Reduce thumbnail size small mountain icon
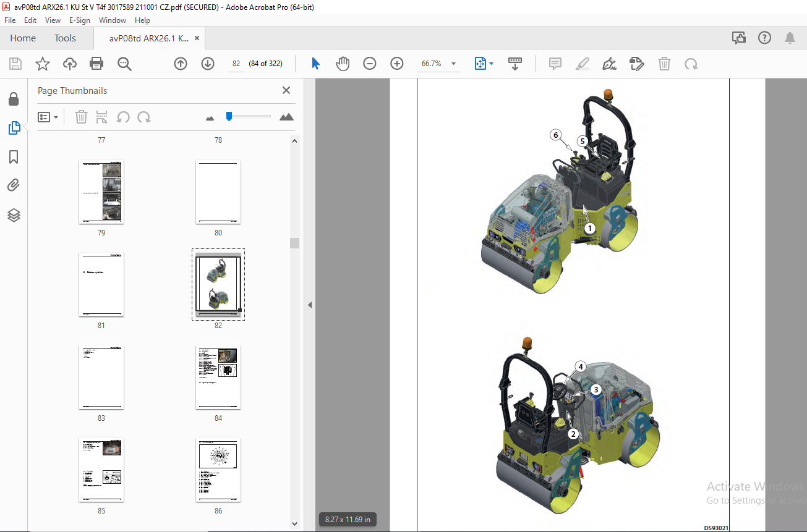The height and width of the screenshot is (532, 807). click(x=210, y=117)
